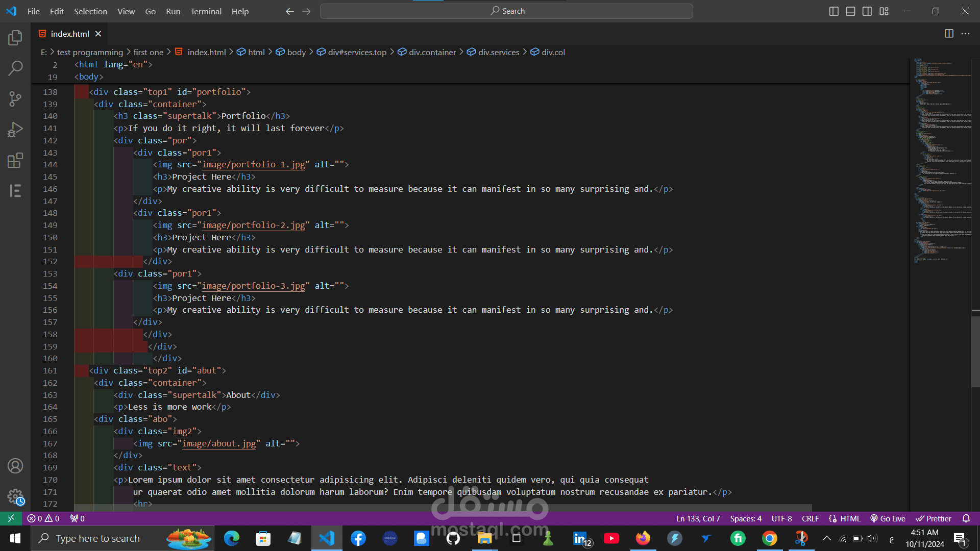Click the Prettier status bar button

[x=934, y=518]
